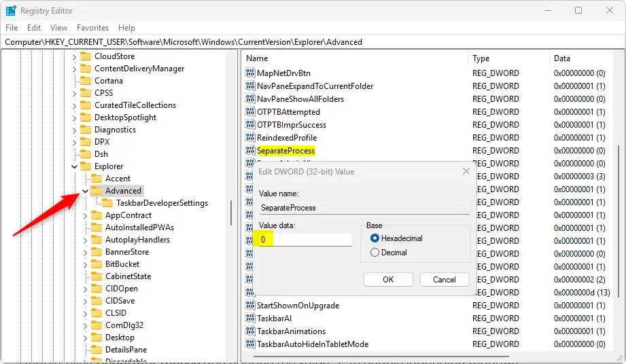The height and width of the screenshot is (364, 626).
Task: Click the DWORD icon next to NavPaneExpandToCurrentFolder
Action: pyautogui.click(x=250, y=86)
